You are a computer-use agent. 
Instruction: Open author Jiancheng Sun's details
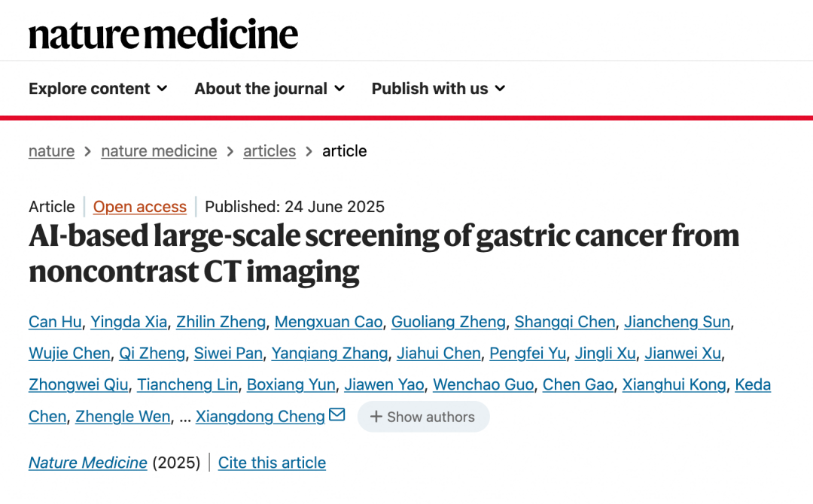(x=677, y=322)
